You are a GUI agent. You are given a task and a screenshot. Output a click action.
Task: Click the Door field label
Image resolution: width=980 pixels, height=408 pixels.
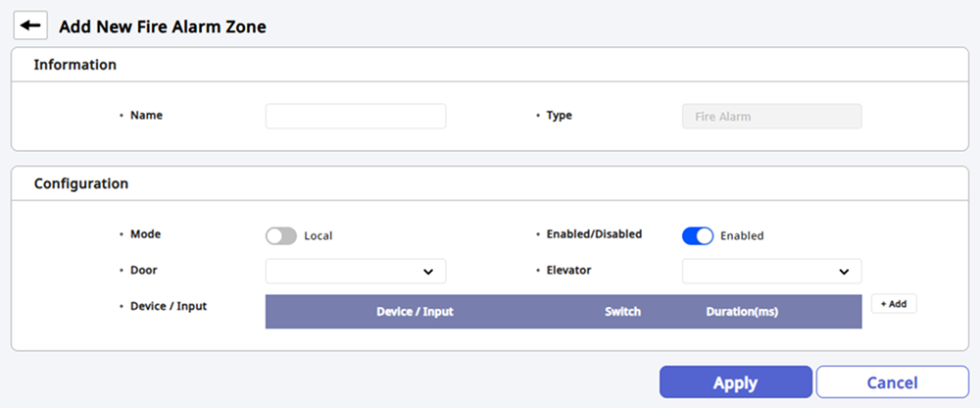pos(144,269)
